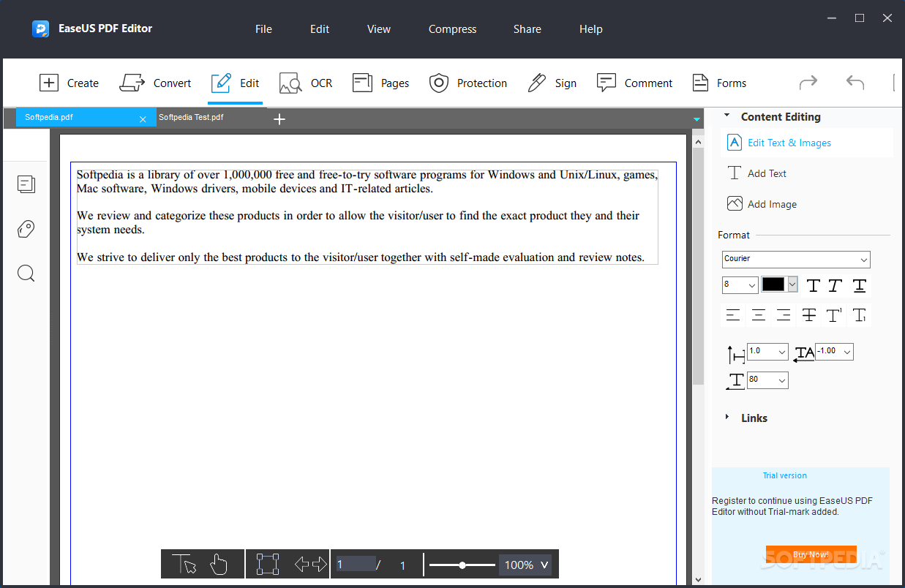
Task: Open the tags sidebar panel icon
Action: click(26, 229)
